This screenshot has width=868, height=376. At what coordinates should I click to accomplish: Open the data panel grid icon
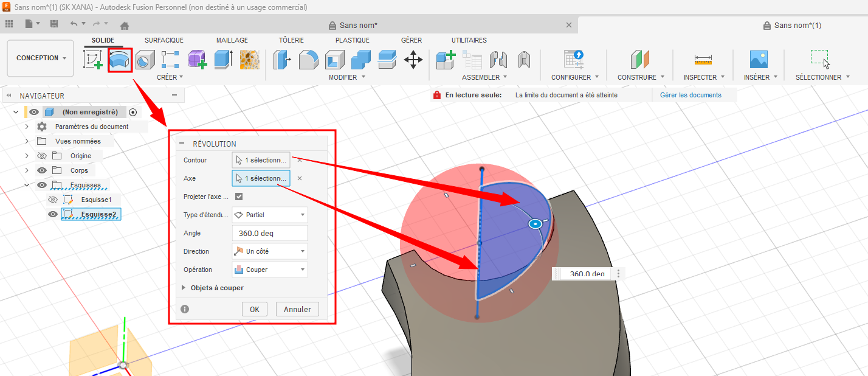tap(9, 24)
